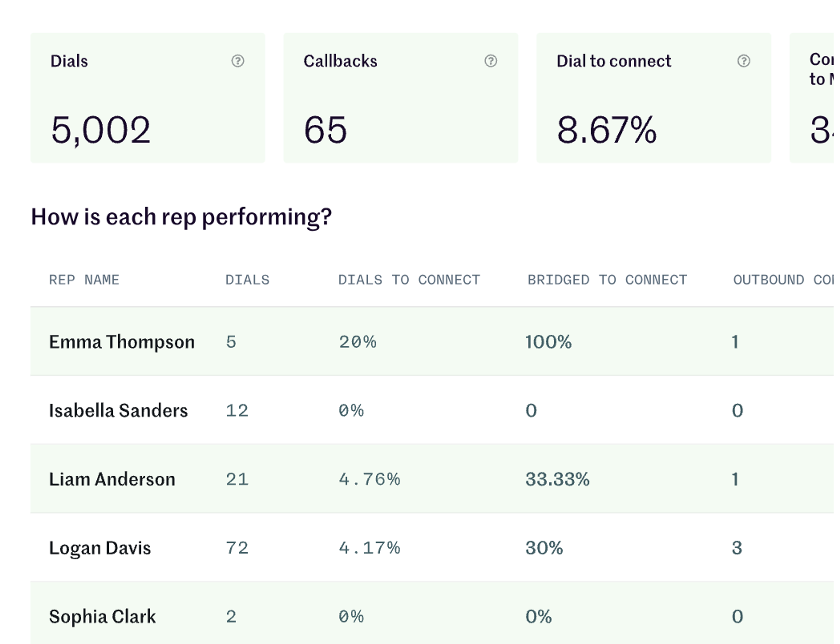The width and height of the screenshot is (840, 644).
Task: Click the help icon on Callbacks card
Action: (491, 61)
